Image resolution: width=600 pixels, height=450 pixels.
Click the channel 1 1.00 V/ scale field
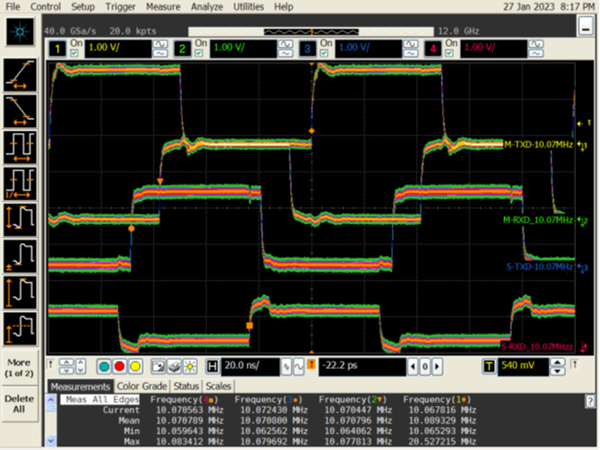click(x=118, y=49)
